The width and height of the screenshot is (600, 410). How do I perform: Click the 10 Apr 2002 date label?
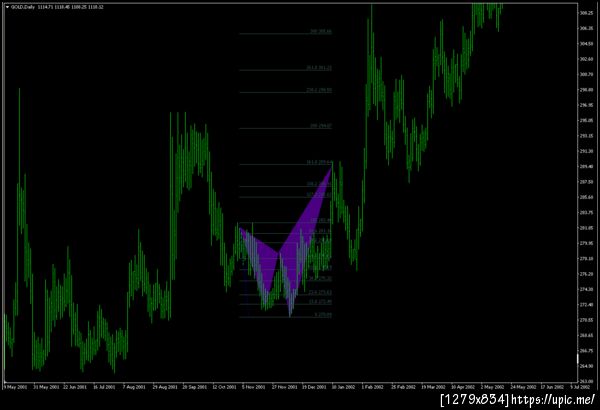(462, 387)
